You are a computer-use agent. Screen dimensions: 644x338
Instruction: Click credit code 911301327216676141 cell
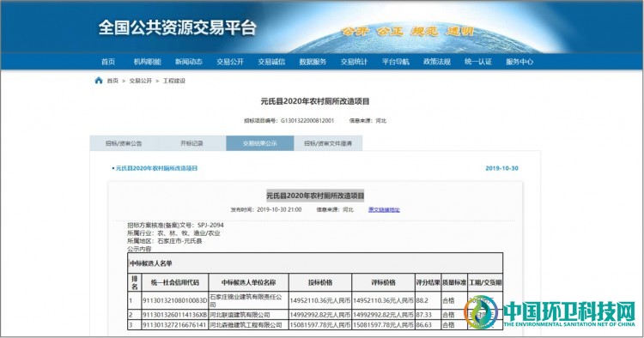[x=175, y=324]
